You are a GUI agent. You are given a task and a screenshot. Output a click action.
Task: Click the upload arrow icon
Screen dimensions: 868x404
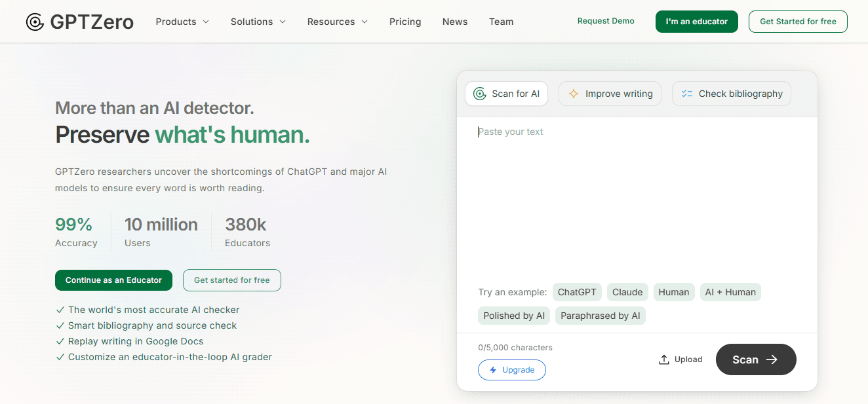tap(664, 359)
